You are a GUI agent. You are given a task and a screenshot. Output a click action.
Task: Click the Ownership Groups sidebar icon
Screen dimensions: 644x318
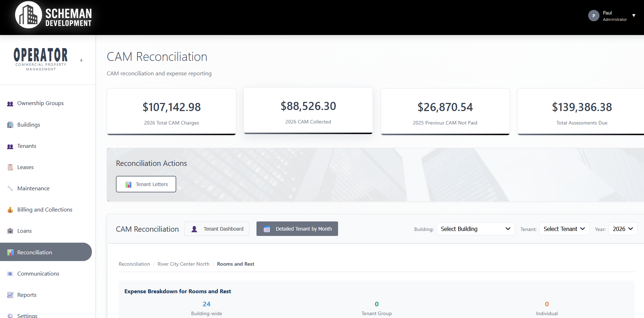pos(10,104)
